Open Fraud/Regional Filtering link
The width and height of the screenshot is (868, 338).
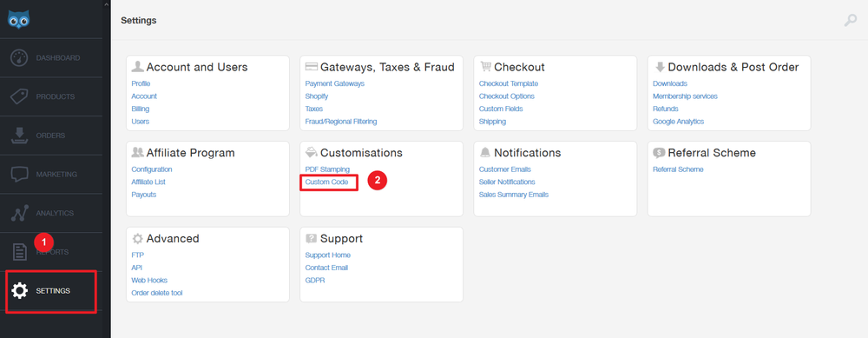point(341,122)
